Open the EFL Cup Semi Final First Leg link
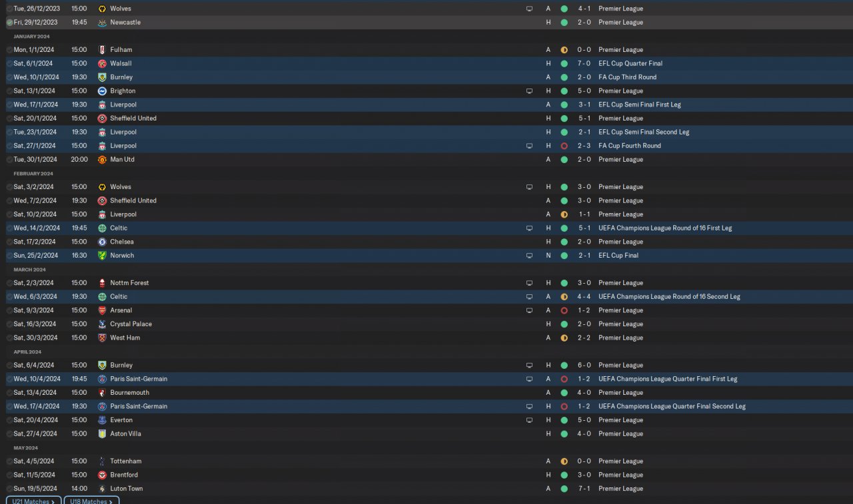 (640, 105)
